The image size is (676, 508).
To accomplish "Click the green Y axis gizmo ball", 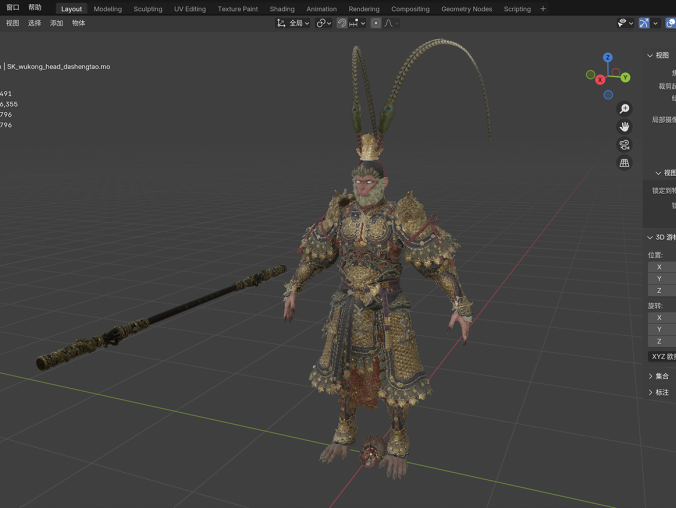I will pyautogui.click(x=625, y=77).
